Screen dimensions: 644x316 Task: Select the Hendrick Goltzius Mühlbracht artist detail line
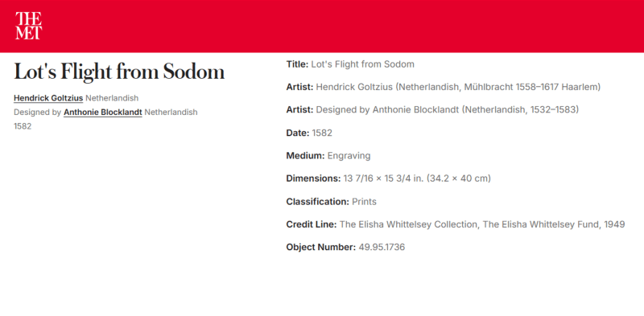click(444, 88)
